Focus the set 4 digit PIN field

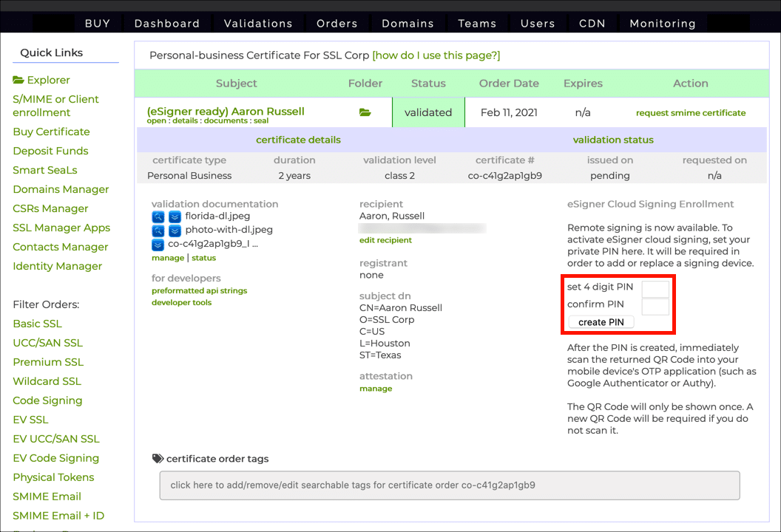pyautogui.click(x=655, y=288)
